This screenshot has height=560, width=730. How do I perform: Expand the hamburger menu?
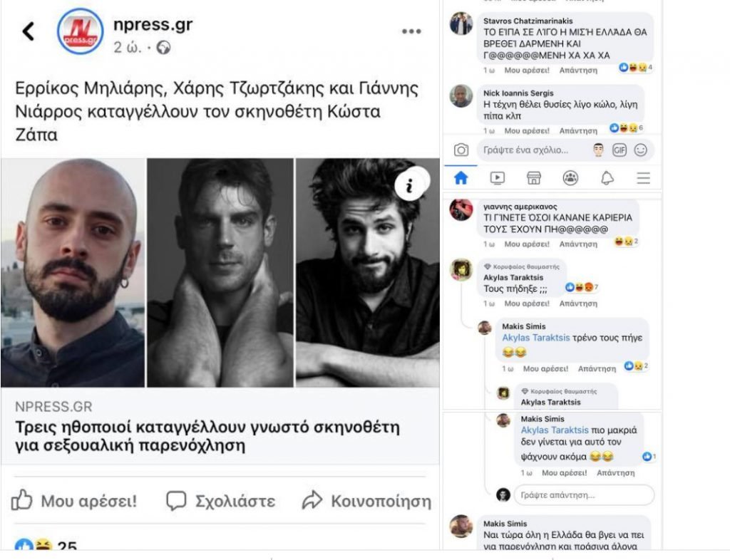tap(644, 177)
